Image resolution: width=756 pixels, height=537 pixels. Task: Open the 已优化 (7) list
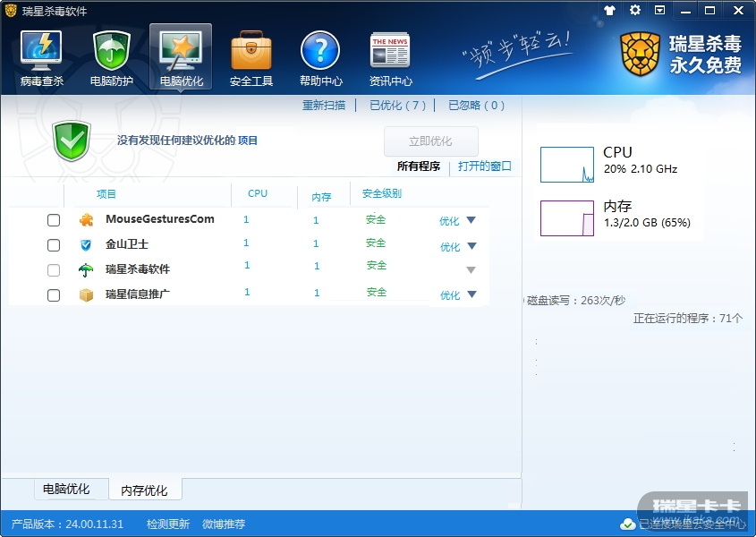coord(398,106)
